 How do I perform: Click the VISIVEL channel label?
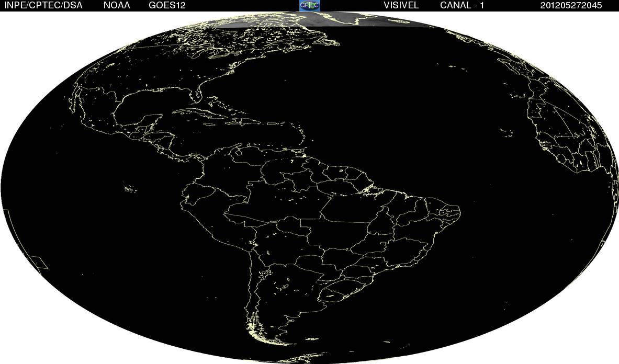(401, 6)
